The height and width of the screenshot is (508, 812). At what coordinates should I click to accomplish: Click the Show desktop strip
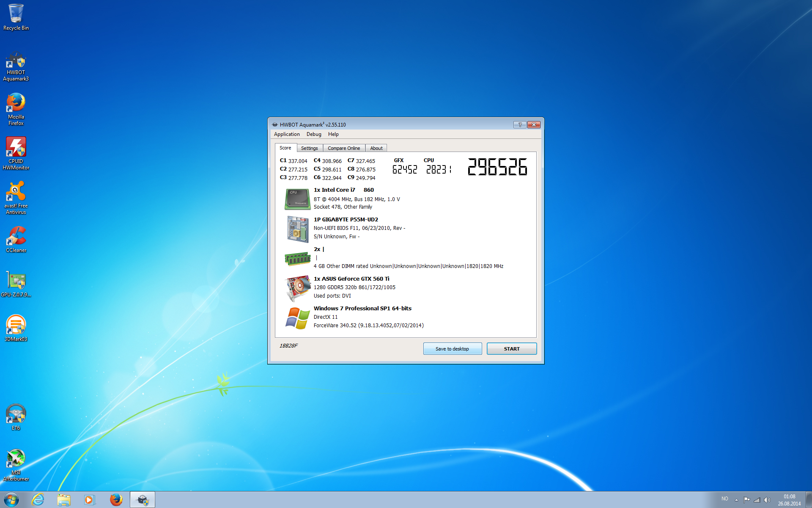click(809, 500)
